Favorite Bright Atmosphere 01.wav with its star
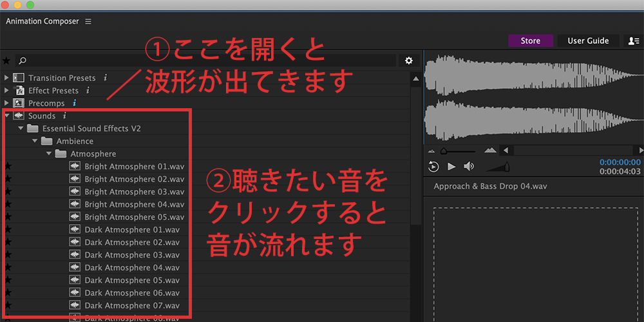The height and width of the screenshot is (322, 644). pyautogui.click(x=7, y=166)
